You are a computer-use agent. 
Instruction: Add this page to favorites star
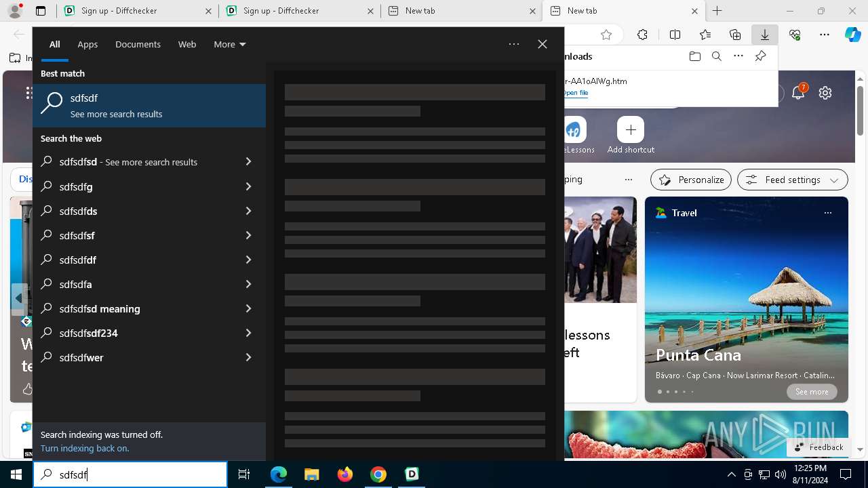coord(606,35)
